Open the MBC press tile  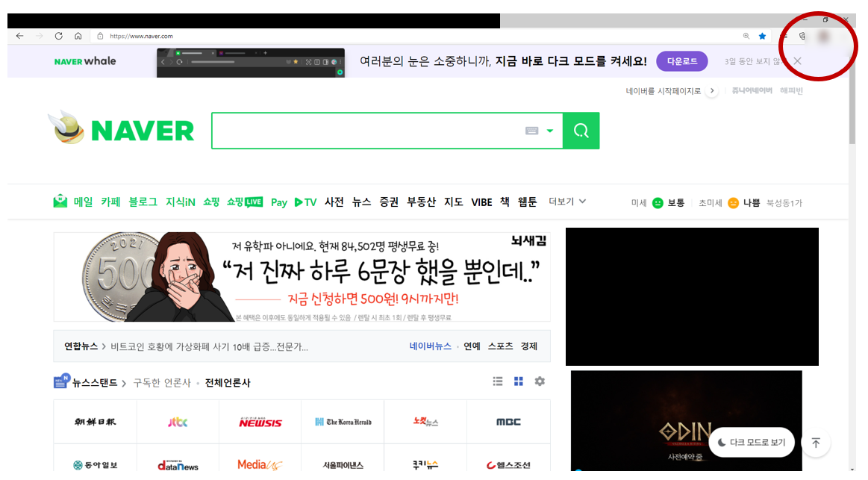click(508, 422)
